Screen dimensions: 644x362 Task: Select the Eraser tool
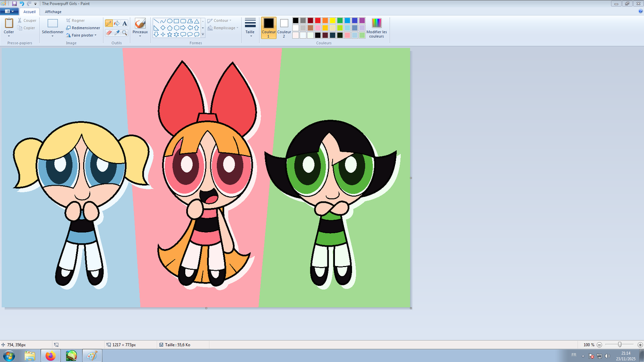(109, 32)
